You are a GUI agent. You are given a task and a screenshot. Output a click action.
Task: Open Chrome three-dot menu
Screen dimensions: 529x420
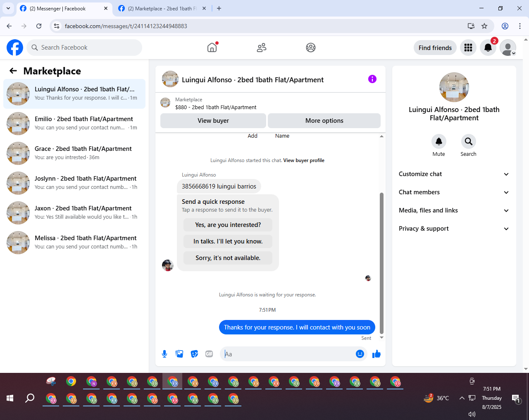[x=520, y=26]
